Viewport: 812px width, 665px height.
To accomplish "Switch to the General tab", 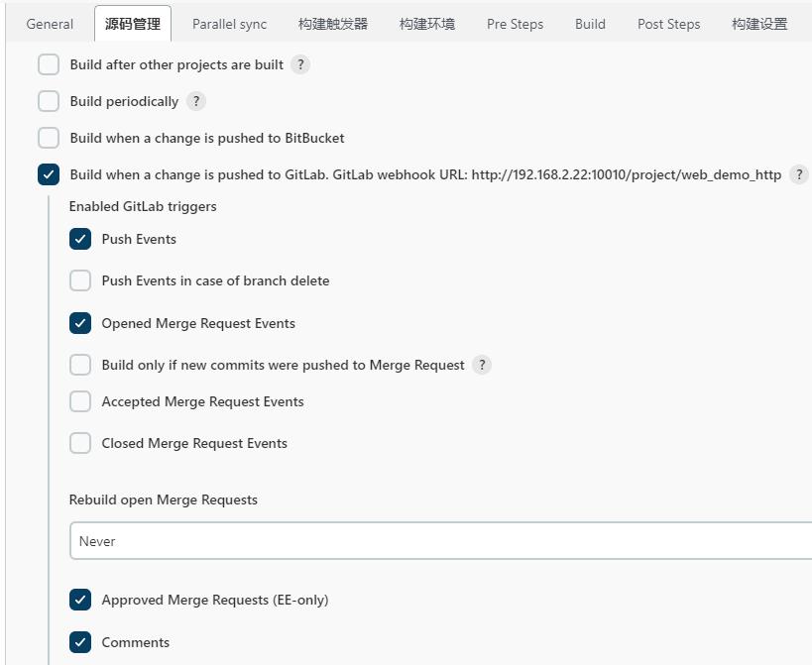I will 50,24.
